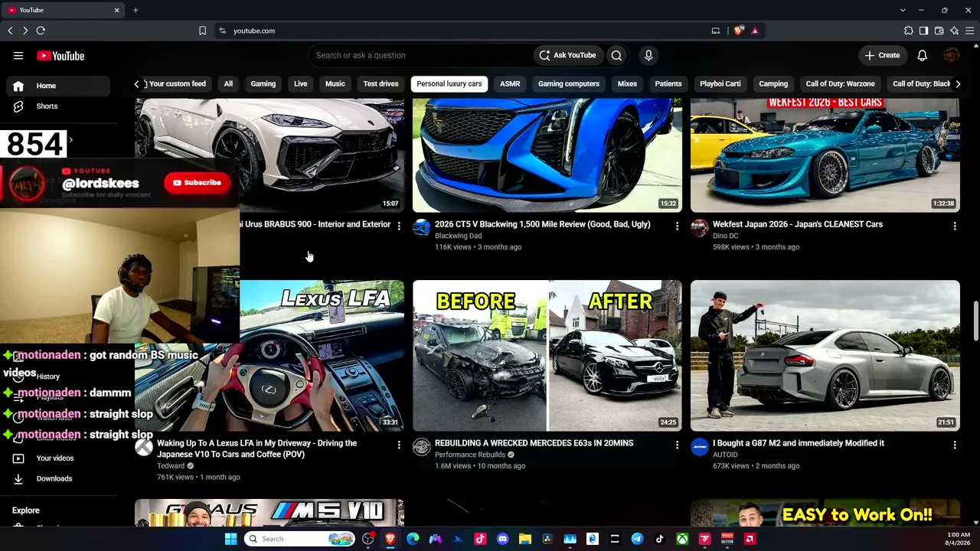Toggle the Personal luxury cars chip
The width and height of the screenshot is (980, 551).
click(449, 83)
